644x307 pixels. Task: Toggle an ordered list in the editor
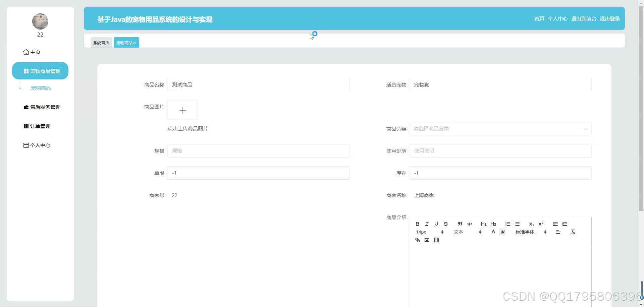(507, 224)
